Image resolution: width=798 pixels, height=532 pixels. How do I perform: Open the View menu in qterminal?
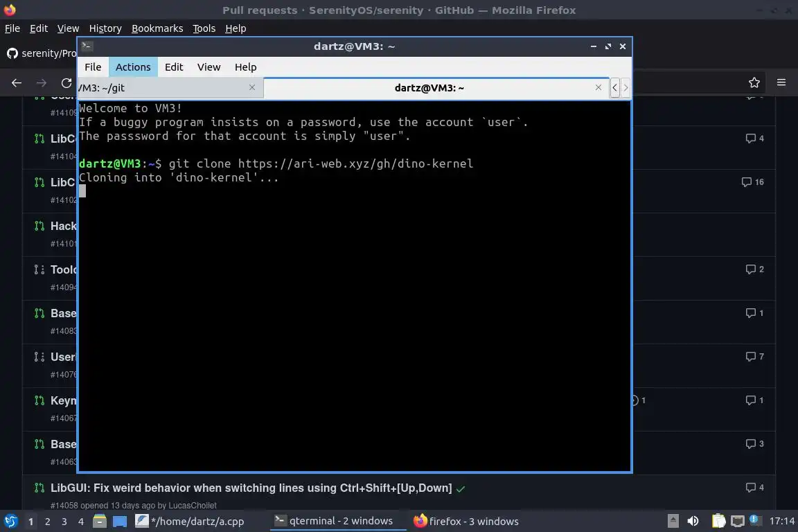pos(209,67)
